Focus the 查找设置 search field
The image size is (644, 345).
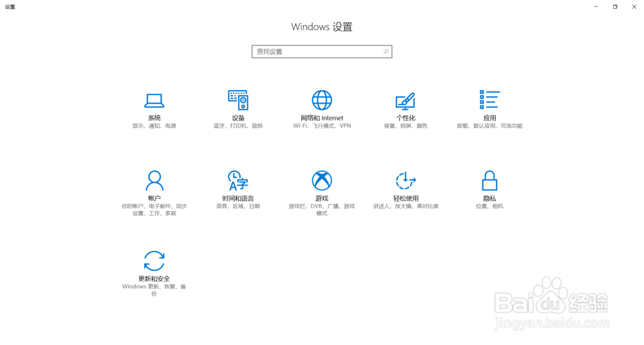322,51
